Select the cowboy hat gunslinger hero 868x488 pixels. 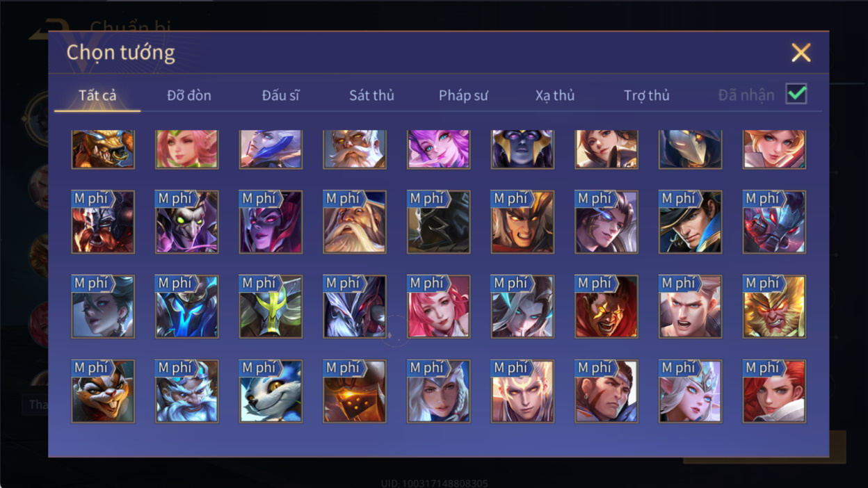point(690,222)
